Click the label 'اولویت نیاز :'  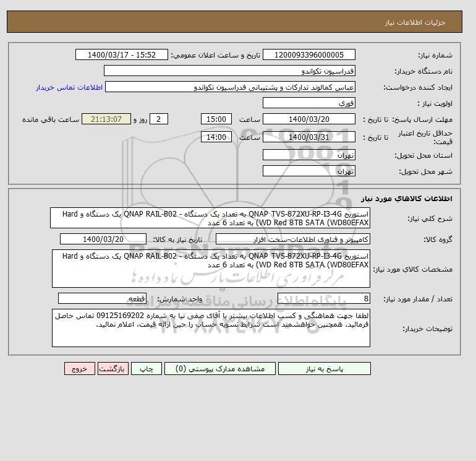[x=435, y=103]
